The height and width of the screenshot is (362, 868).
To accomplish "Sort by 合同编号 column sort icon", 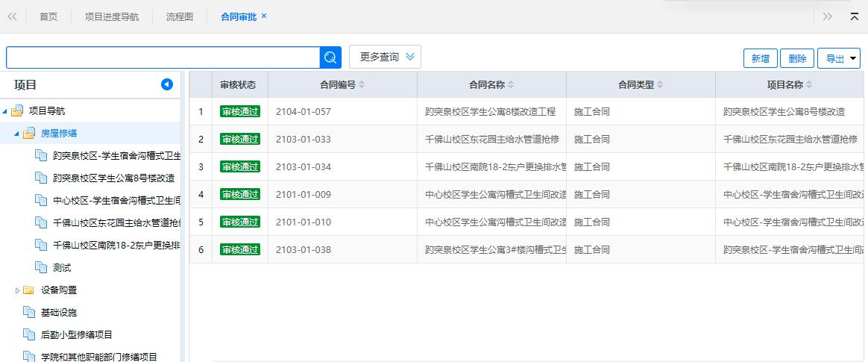I will pos(362,85).
